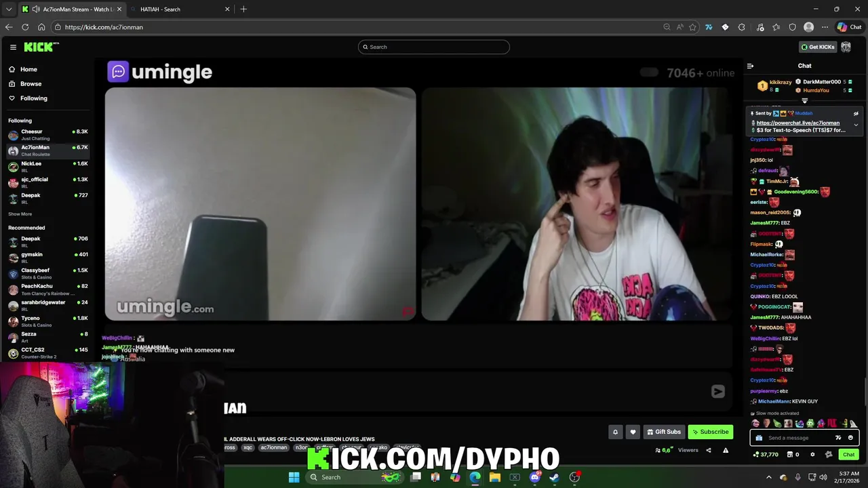Open the tab actions dropdown
Viewport: 868px width, 488px height.
[x=8, y=9]
